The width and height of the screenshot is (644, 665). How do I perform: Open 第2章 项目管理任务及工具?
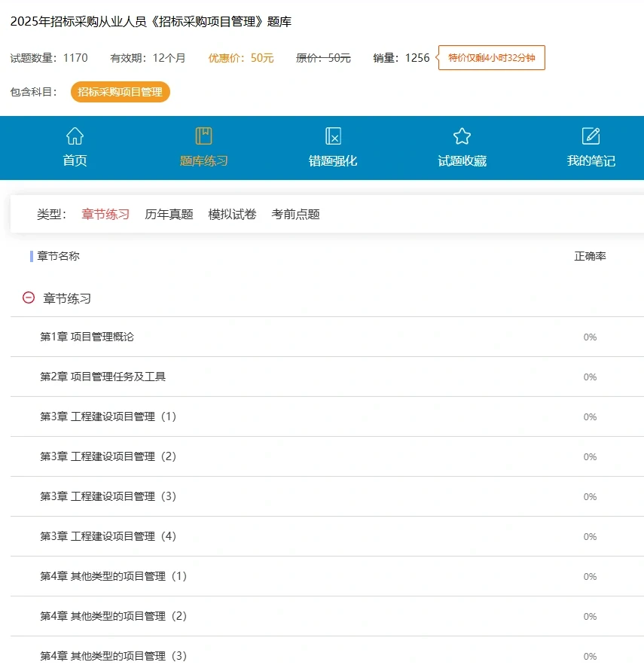(x=101, y=377)
